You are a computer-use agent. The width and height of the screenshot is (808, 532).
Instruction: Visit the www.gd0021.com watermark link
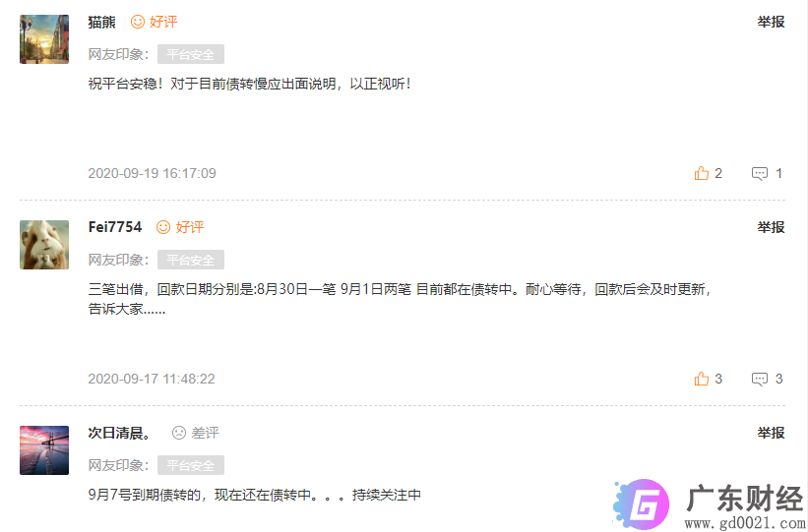pos(745,523)
